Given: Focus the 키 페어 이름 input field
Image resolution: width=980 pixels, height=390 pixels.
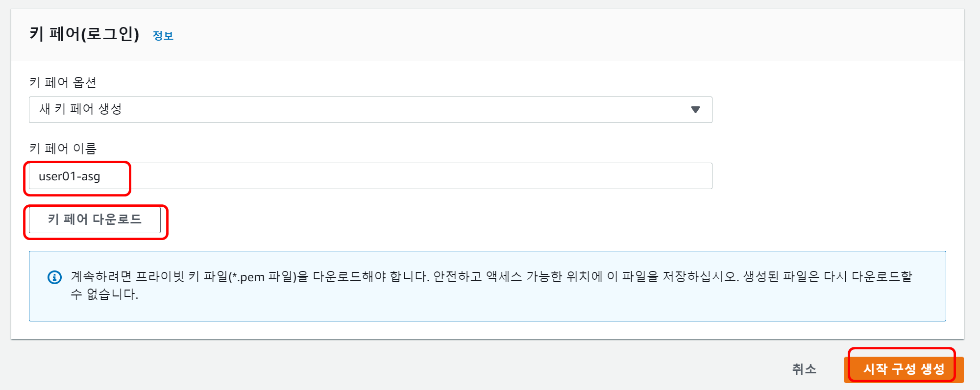Looking at the screenshot, I should [x=370, y=176].
